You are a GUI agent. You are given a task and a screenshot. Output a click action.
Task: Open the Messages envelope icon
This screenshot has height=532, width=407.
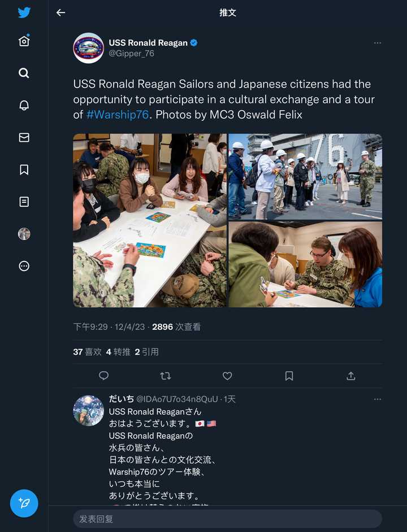pyautogui.click(x=24, y=137)
